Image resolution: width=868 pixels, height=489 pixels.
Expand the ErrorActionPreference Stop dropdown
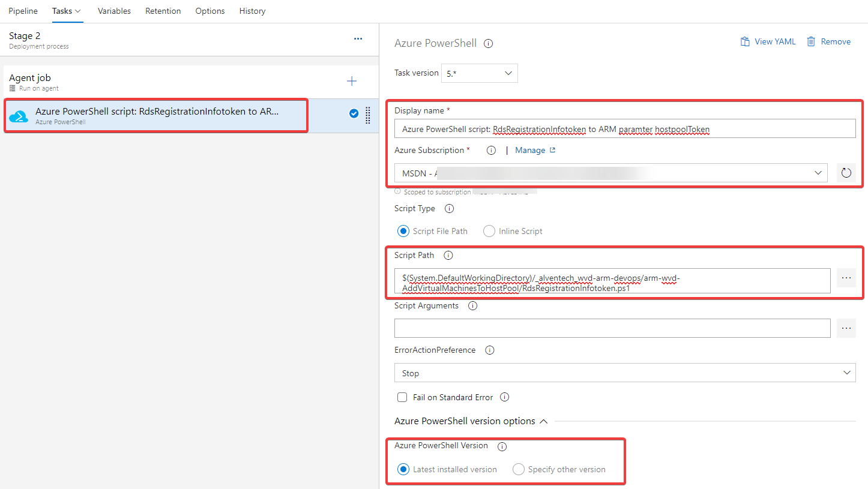tap(624, 373)
